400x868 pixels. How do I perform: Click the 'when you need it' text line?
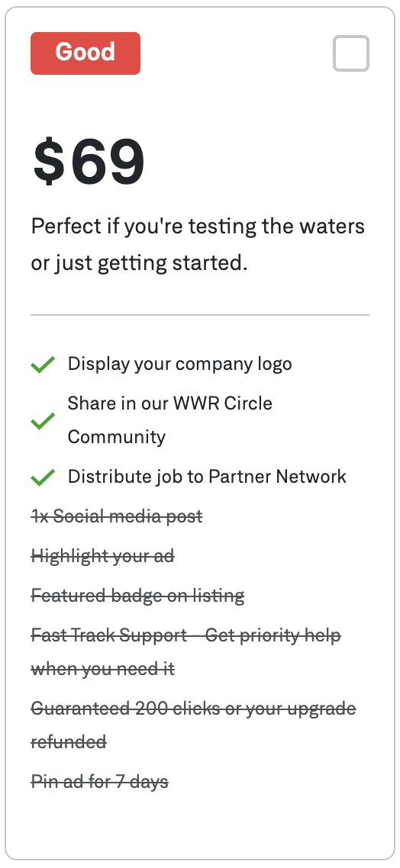point(103,669)
